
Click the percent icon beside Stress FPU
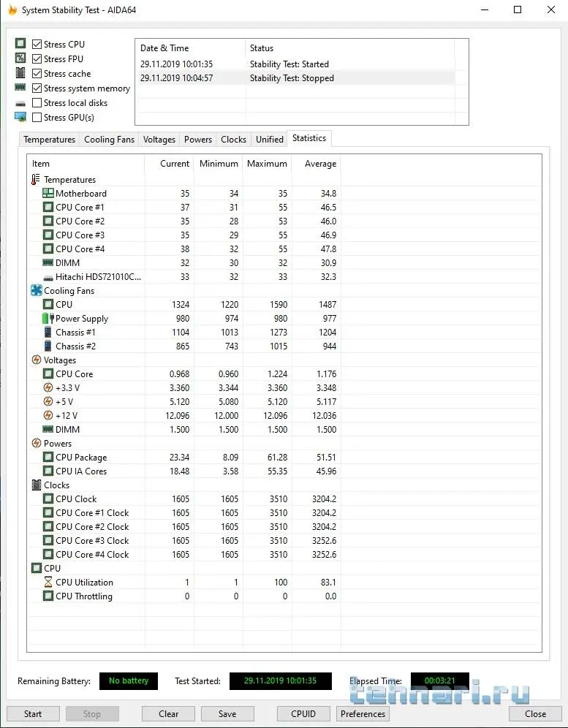pos(20,58)
